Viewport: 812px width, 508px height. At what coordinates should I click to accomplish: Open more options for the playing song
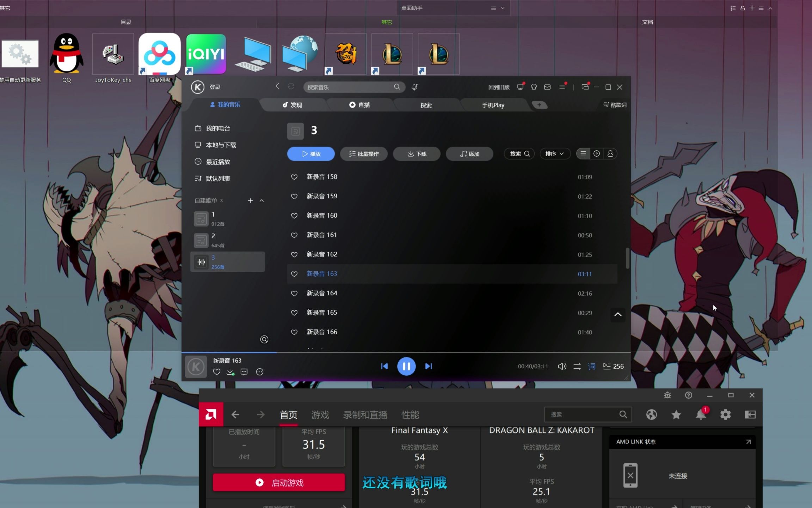coord(260,372)
